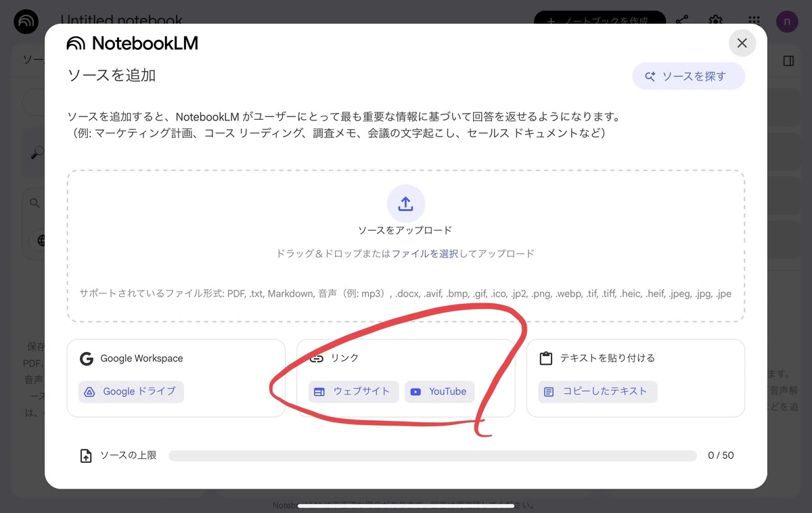The image size is (812, 513).
Task: Toggle the side panel icon at the right edge
Action: click(788, 61)
